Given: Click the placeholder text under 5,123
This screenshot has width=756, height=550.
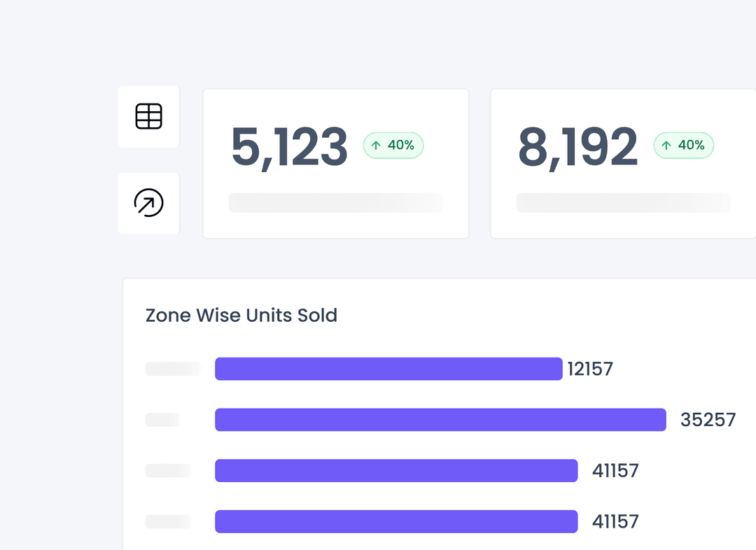Looking at the screenshot, I should tap(336, 202).
